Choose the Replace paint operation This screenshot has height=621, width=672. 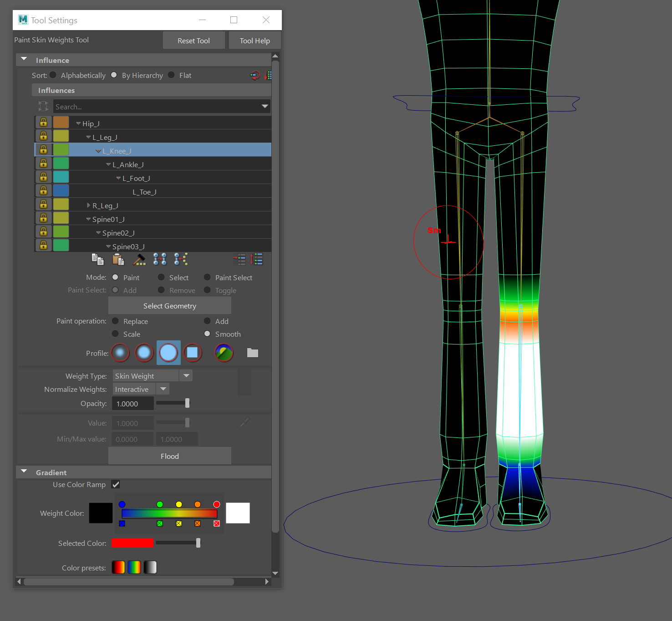point(116,321)
